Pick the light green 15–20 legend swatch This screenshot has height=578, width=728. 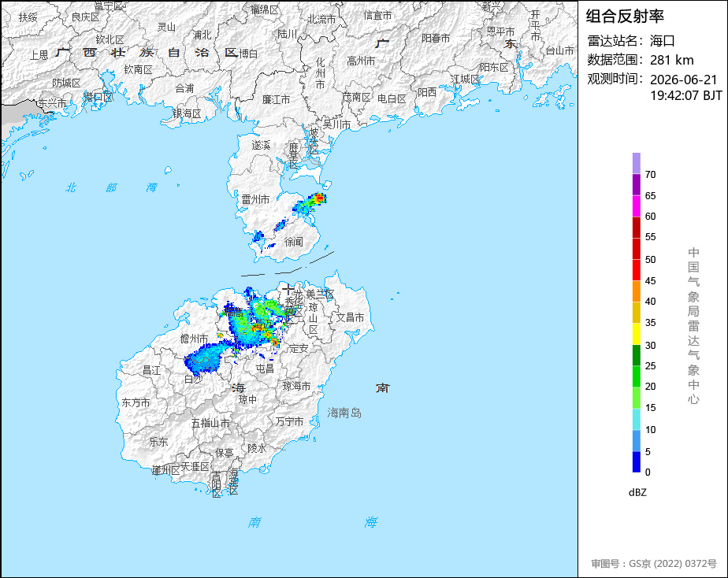[636, 398]
